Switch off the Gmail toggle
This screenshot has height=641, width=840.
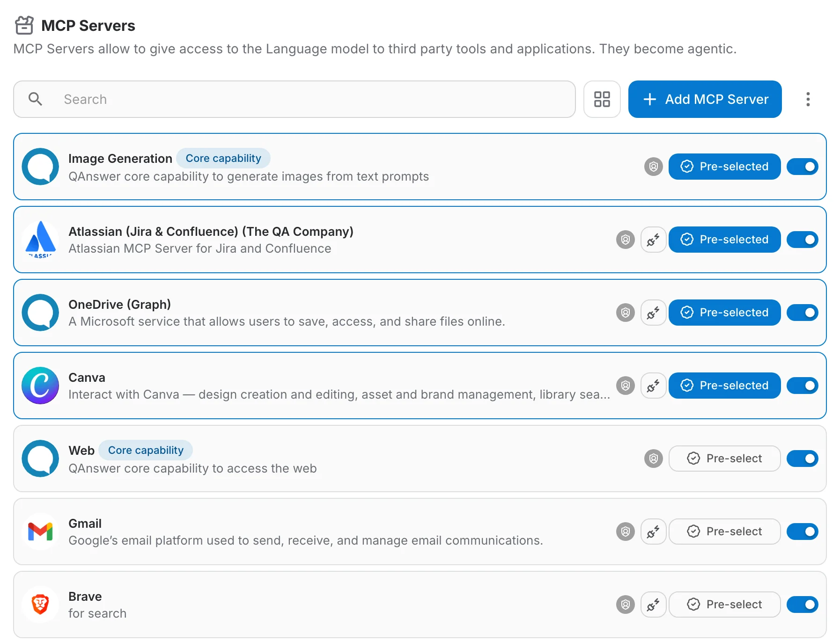pos(802,532)
